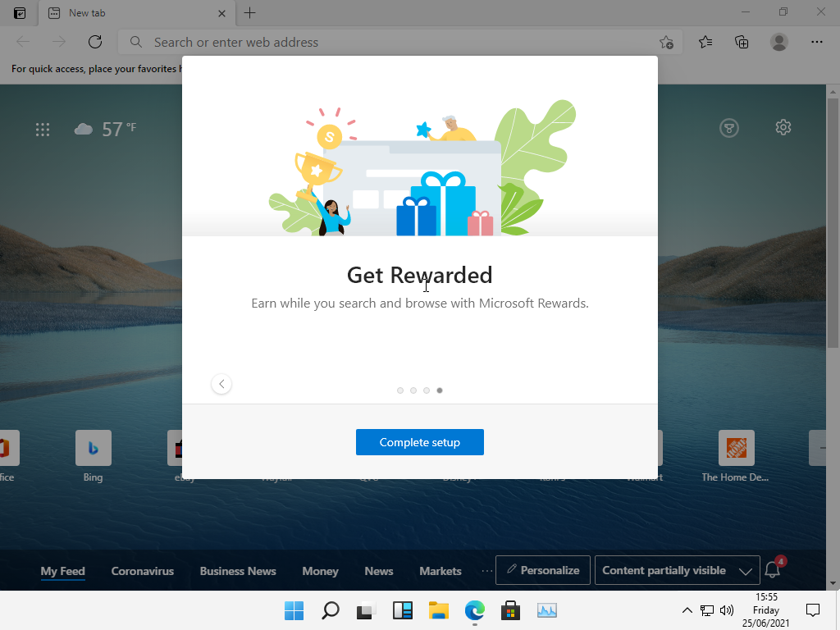Screen dimensions: 840x630
Task: Expand the Content partially visible dropdown
Action: (676, 571)
